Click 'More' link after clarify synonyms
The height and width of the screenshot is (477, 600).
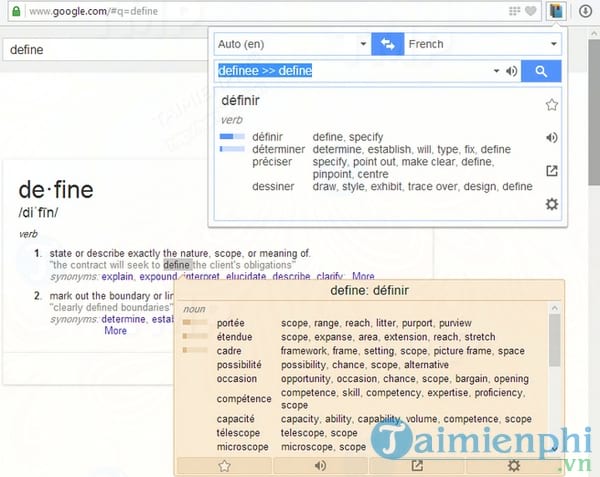click(x=363, y=276)
